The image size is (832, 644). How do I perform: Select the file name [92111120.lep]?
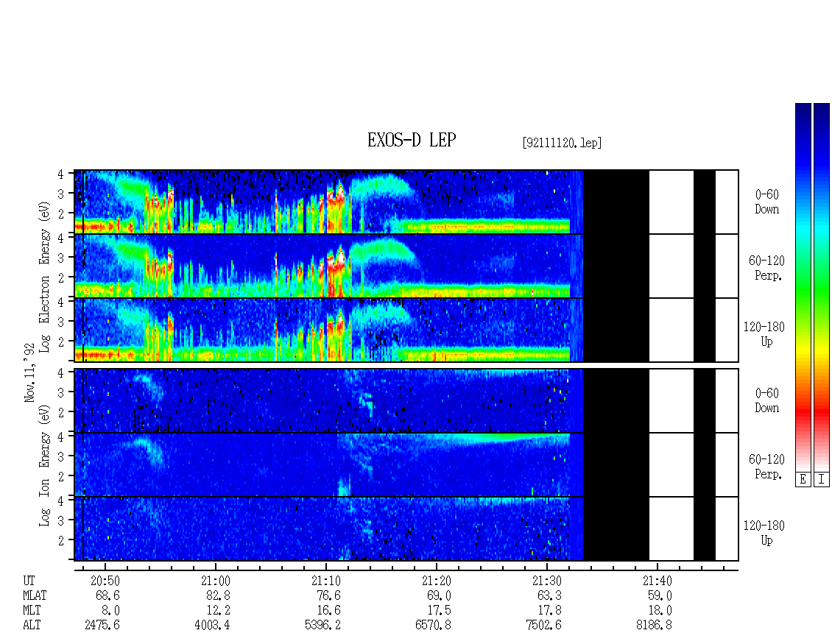562,143
